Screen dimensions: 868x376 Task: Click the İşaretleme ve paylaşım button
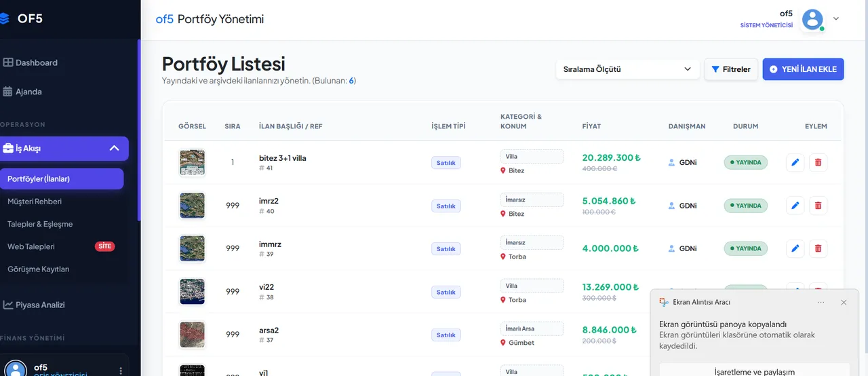click(754, 371)
